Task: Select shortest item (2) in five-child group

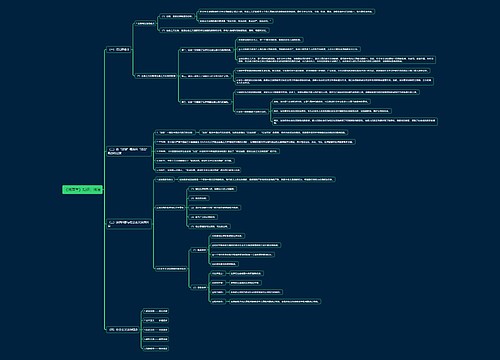Action: click(x=199, y=198)
